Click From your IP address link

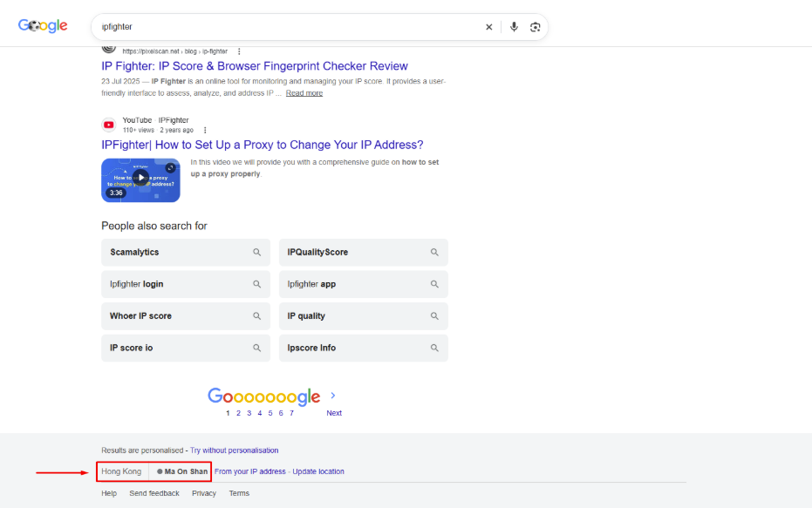(250, 471)
